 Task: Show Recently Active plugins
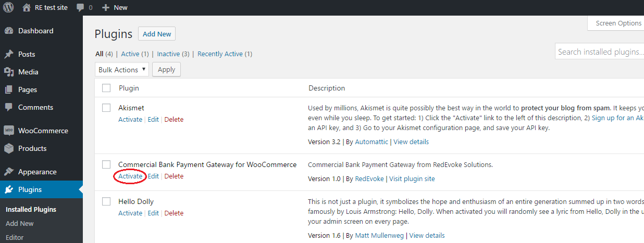coord(225,54)
